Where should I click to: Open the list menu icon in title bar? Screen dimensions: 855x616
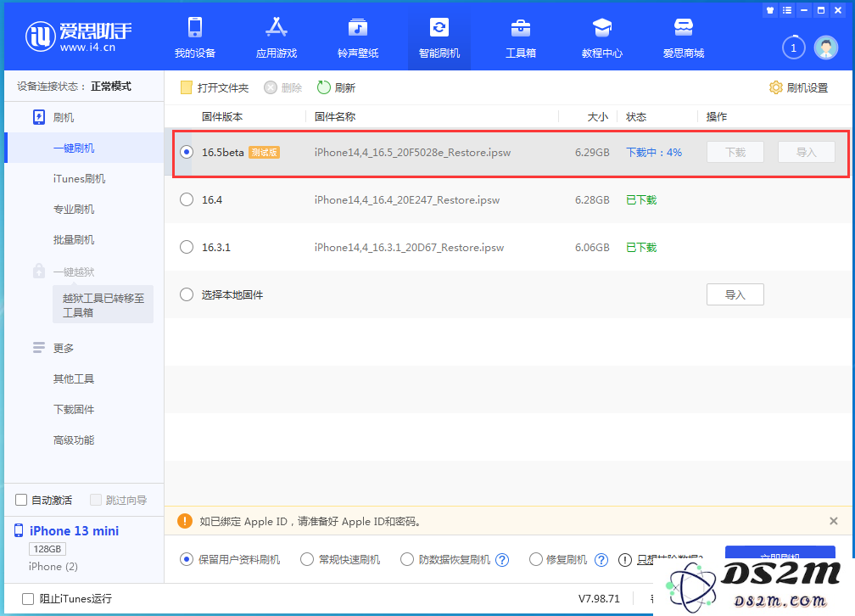[787, 10]
